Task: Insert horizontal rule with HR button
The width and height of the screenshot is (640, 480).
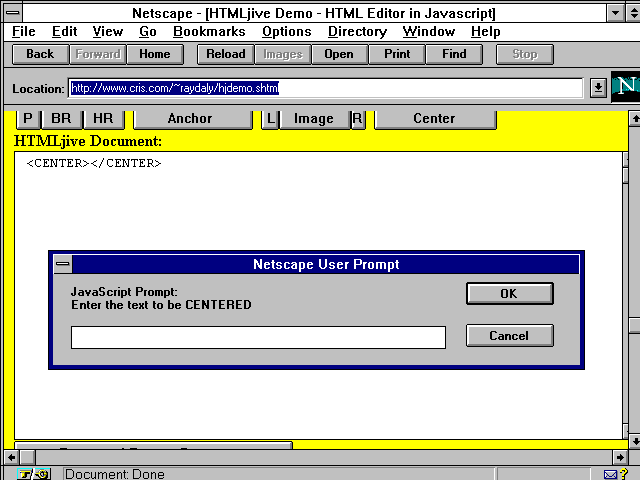Action: pos(103,119)
